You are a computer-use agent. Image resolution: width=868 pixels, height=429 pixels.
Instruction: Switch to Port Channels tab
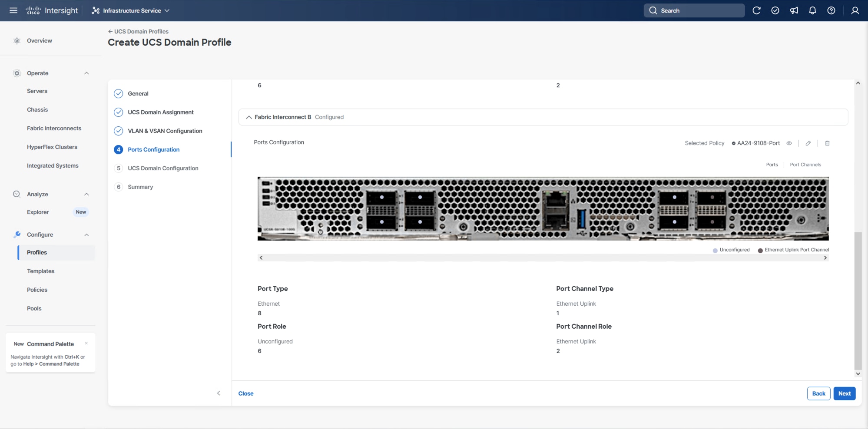coord(805,165)
